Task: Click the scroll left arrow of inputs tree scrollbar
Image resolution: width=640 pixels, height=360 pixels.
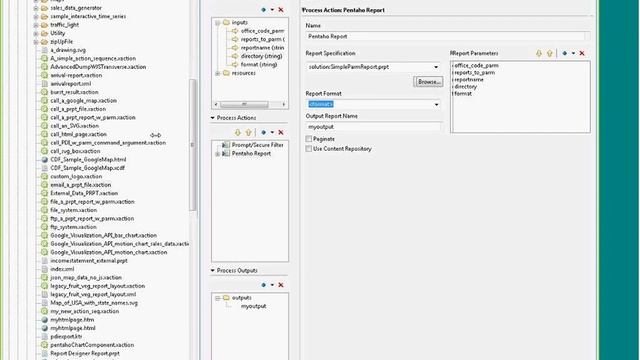Action: [216, 104]
